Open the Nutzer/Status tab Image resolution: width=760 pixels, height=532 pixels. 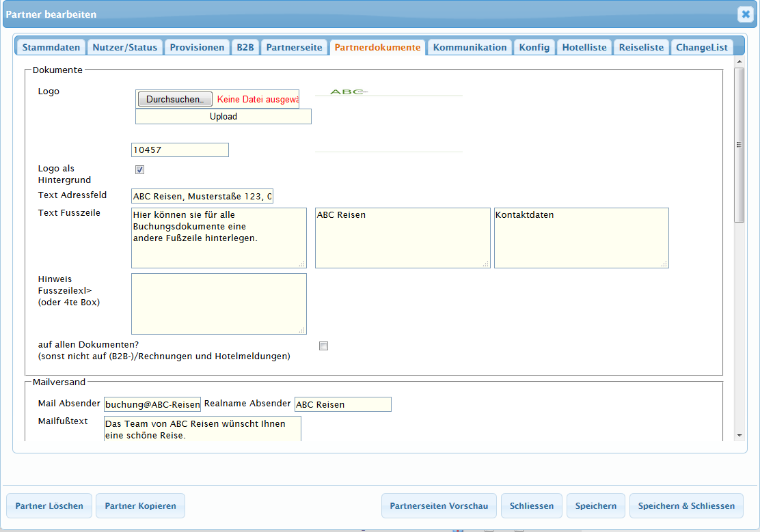click(125, 47)
